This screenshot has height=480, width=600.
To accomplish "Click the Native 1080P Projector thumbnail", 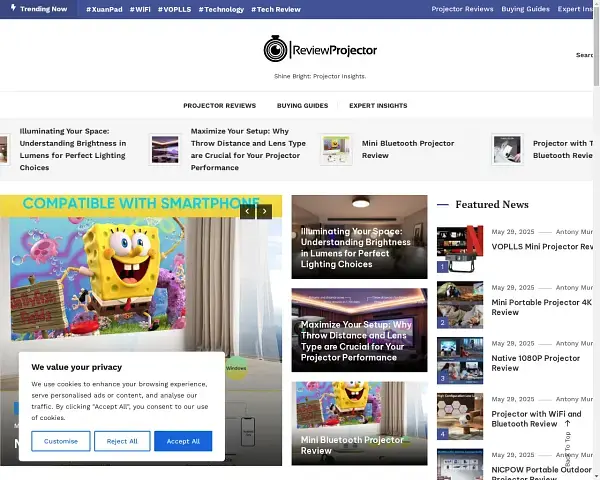I will 459,361.
